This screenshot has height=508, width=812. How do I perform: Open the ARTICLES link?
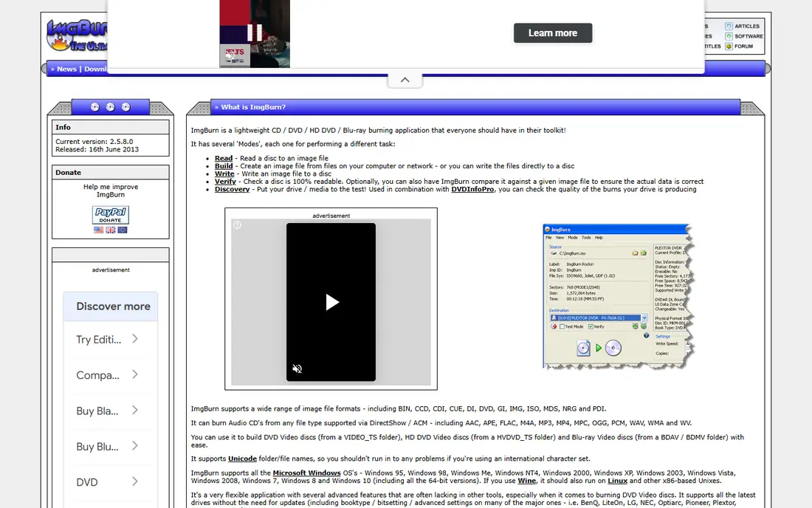point(747,26)
